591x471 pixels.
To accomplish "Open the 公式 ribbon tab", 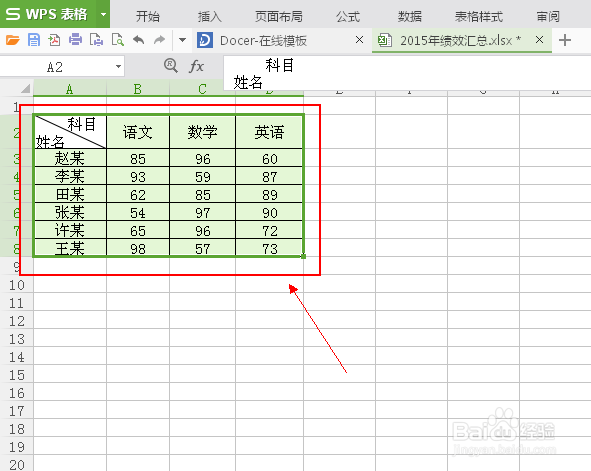I will click(348, 16).
